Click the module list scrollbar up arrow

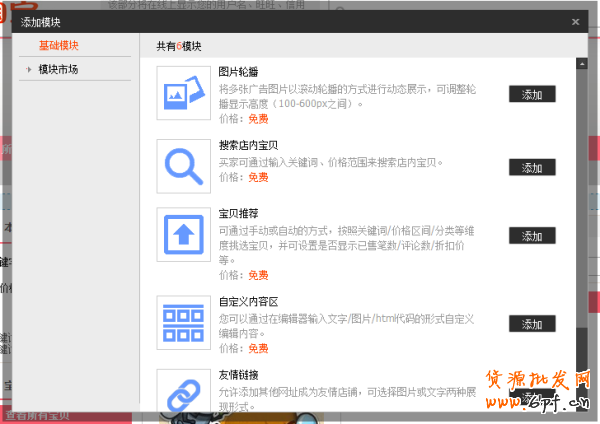[x=581, y=63]
